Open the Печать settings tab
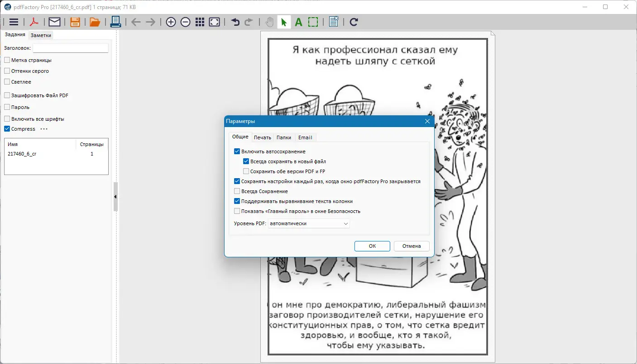The height and width of the screenshot is (364, 637). pos(263,137)
